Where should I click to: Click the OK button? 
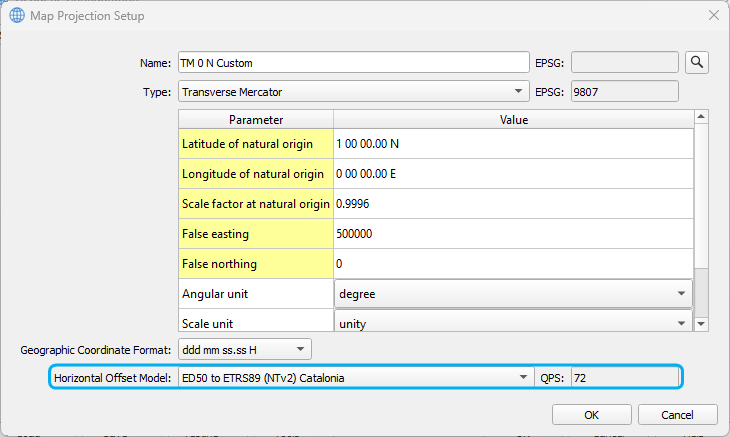[591, 414]
